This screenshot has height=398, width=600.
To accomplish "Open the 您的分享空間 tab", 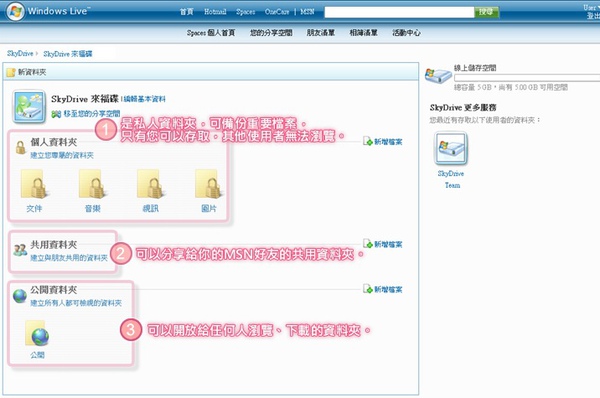I will pos(271,33).
